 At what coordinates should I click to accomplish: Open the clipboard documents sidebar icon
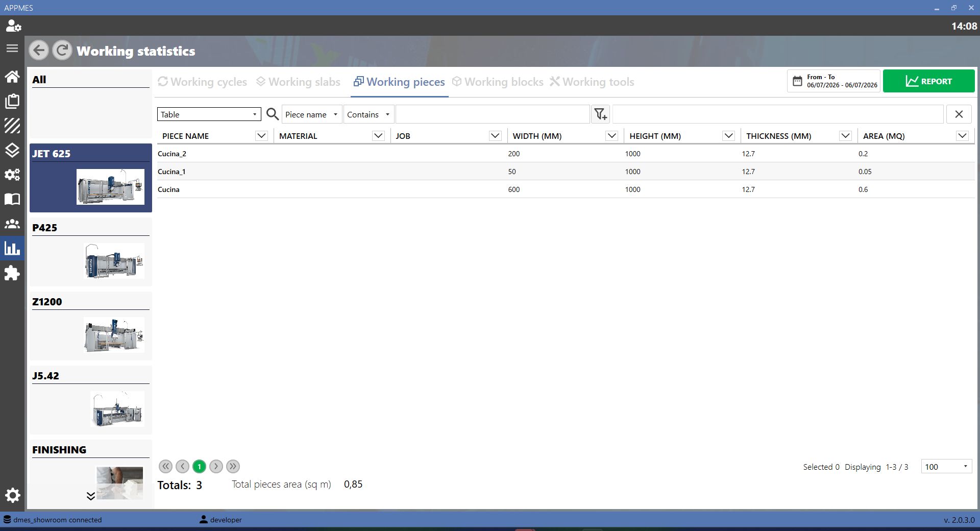(12, 101)
